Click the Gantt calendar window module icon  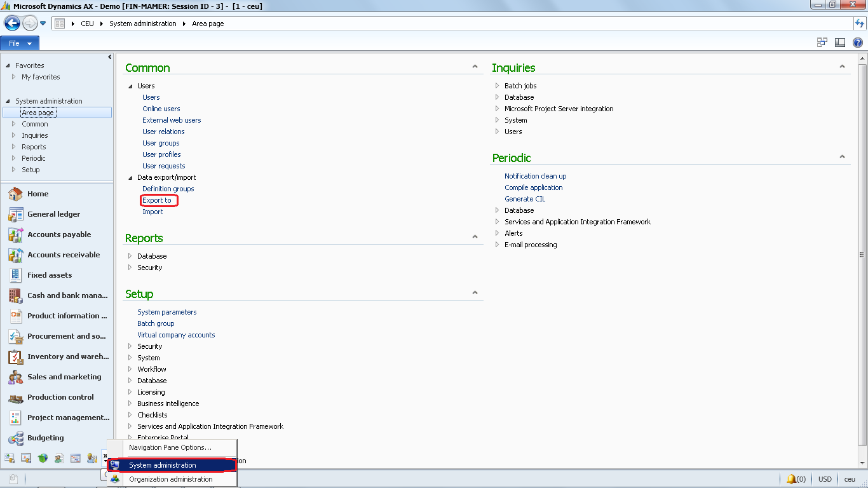76,458
